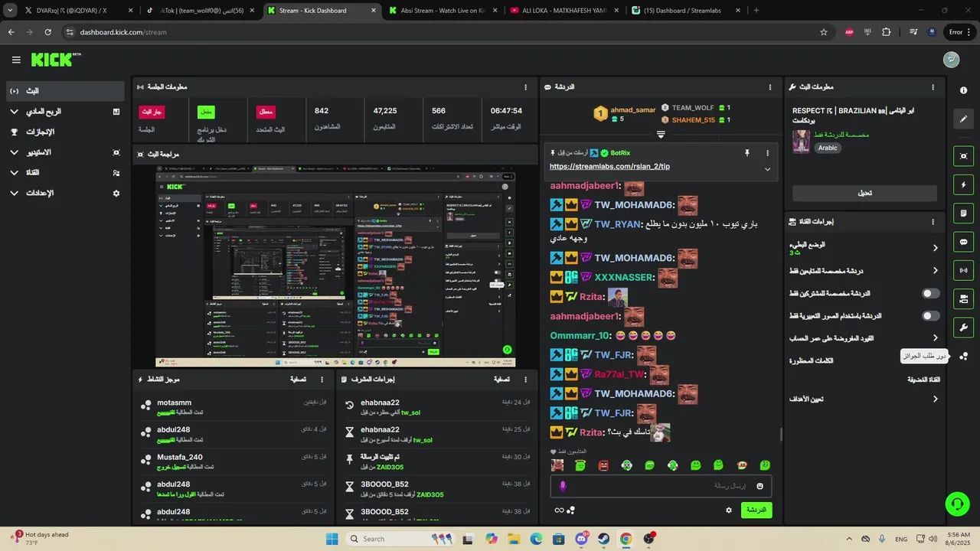
Task: Expand the leaderboard arrow below top gifters
Action: (661, 135)
